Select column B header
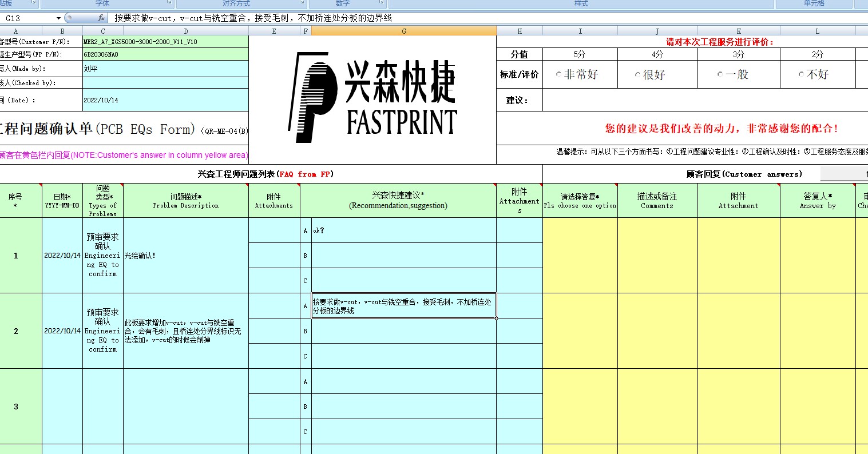Screen dimensions: 868x454 [62, 31]
